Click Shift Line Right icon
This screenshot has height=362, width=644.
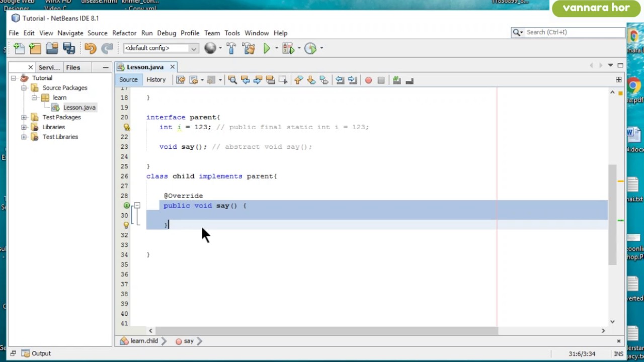[352, 80]
